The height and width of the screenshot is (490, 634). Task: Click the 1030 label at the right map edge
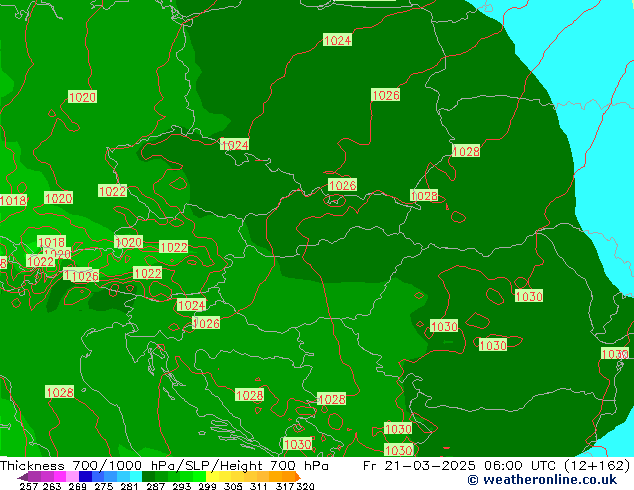pyautogui.click(x=614, y=354)
